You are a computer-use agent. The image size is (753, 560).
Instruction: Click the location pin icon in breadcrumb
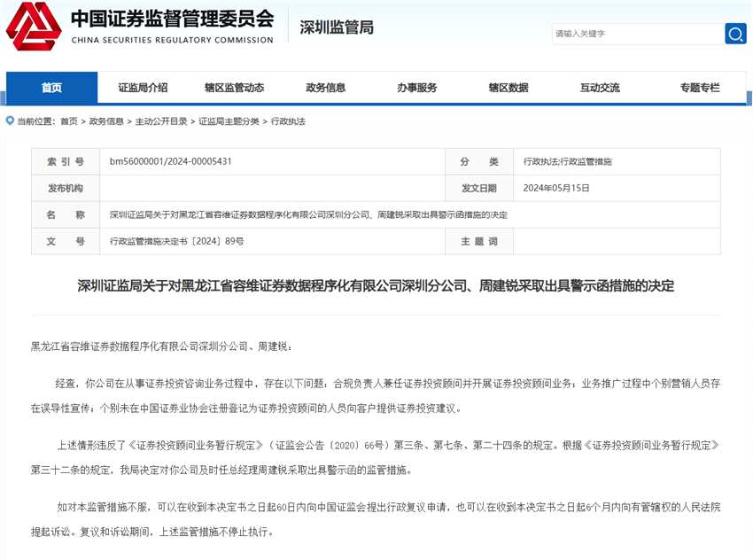pyautogui.click(x=10, y=121)
